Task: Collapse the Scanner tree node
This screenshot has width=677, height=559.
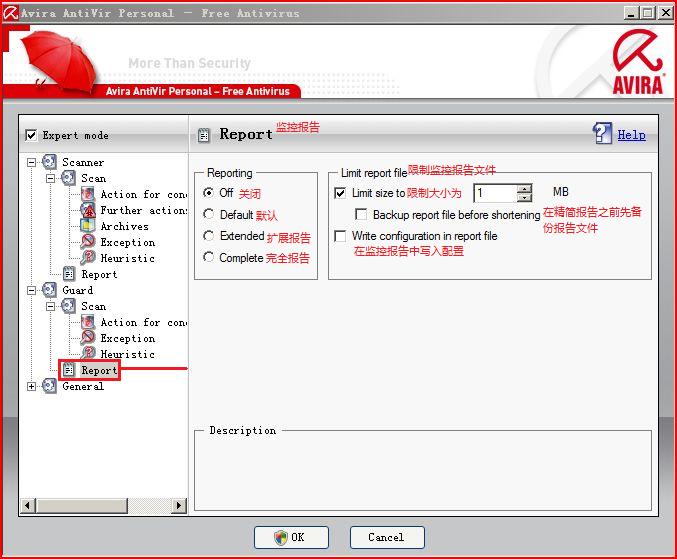Action: [x=31, y=163]
